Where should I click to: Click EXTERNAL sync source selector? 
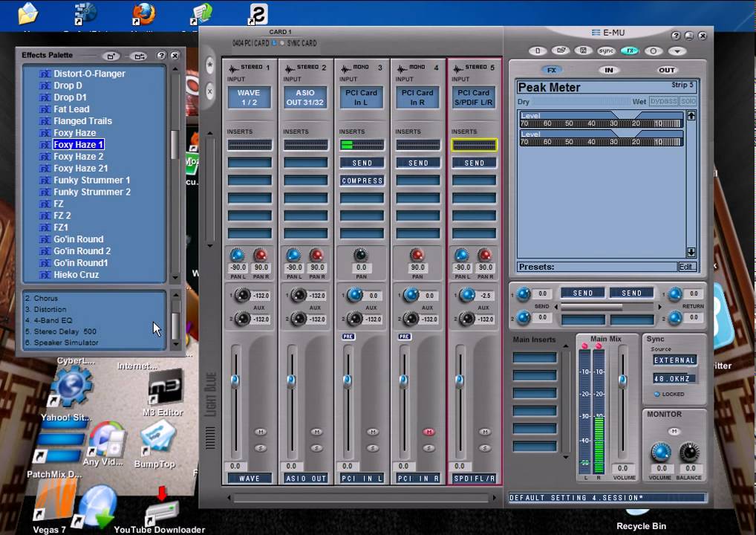coord(674,360)
